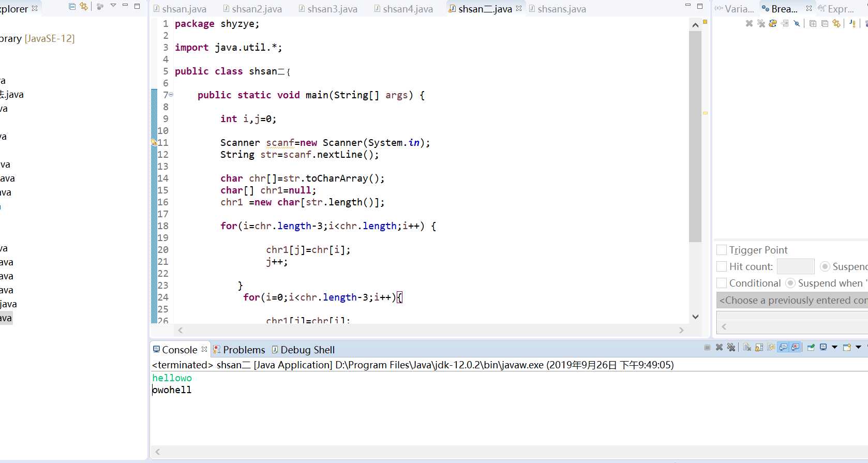Enable the Hit count checkbox
The height and width of the screenshot is (463, 868).
coord(722,266)
